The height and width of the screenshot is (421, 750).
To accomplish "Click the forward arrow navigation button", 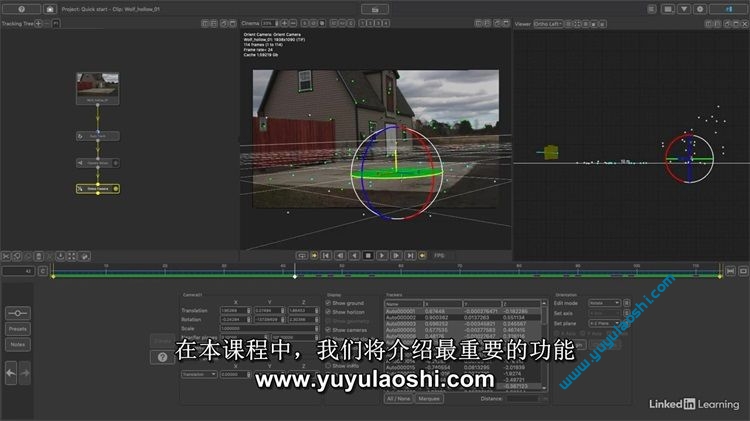I will [x=25, y=373].
